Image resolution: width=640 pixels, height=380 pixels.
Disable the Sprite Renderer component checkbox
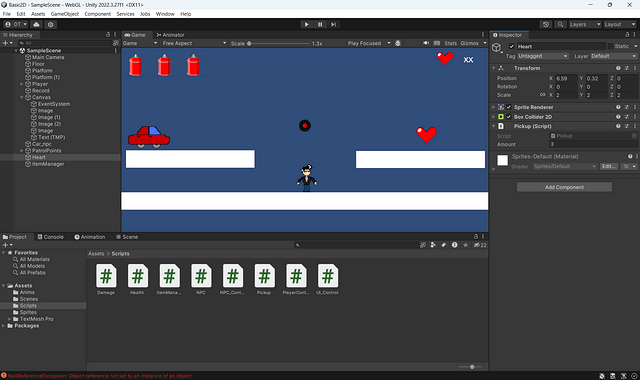(x=509, y=107)
